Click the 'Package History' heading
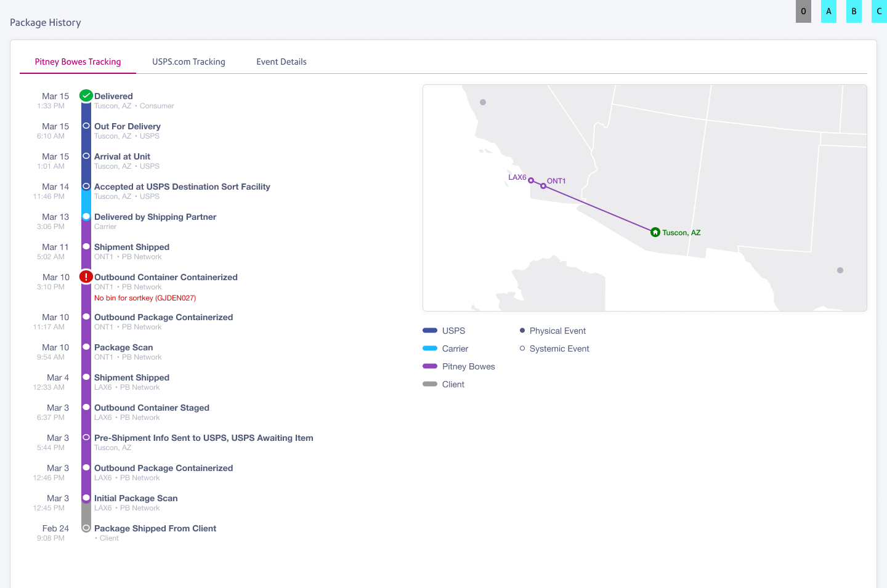This screenshot has height=588, width=887. [x=46, y=23]
